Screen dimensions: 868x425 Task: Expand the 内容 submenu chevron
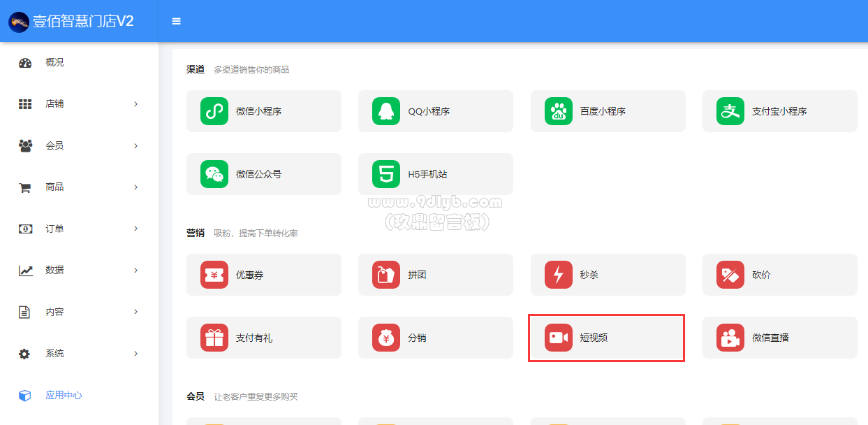pyautogui.click(x=136, y=312)
